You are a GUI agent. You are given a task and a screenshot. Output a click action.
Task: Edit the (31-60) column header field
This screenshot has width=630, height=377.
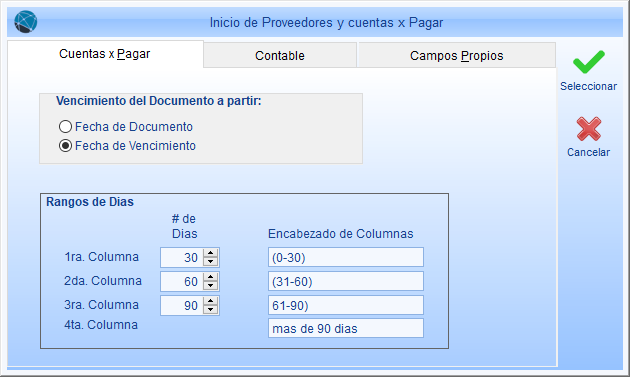346,281
